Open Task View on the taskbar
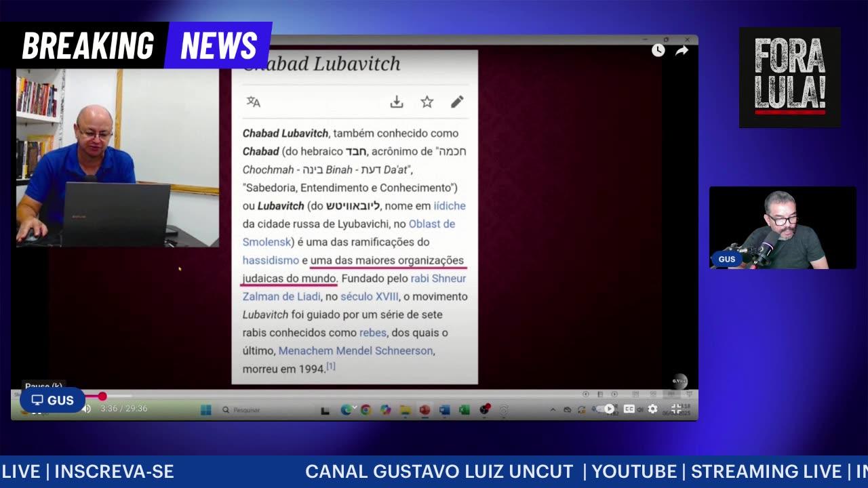This screenshot has height=488, width=868. (325, 409)
